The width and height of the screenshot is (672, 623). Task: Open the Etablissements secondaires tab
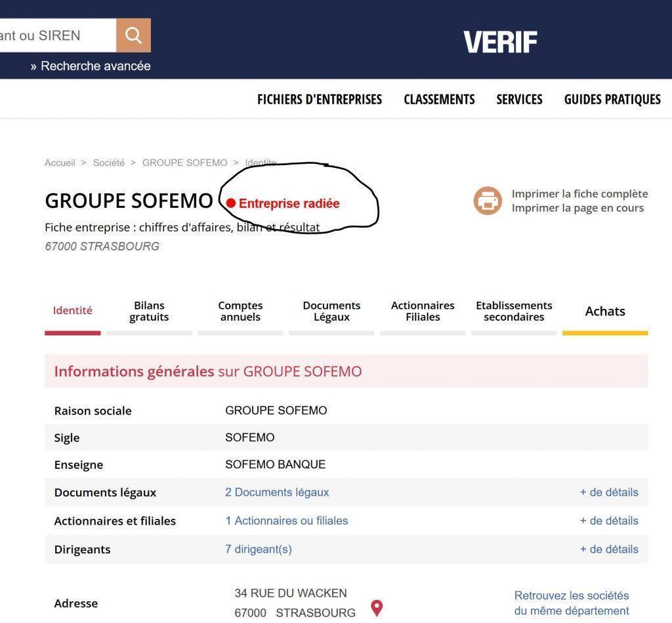coord(514,311)
